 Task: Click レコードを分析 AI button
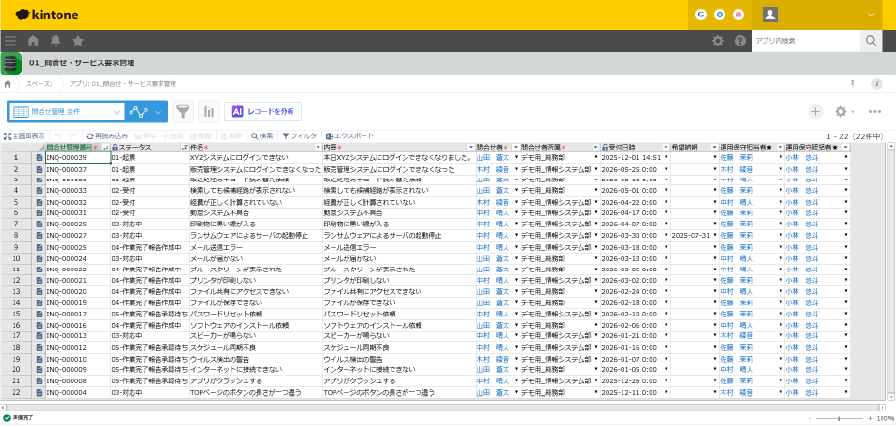pyautogui.click(x=263, y=111)
